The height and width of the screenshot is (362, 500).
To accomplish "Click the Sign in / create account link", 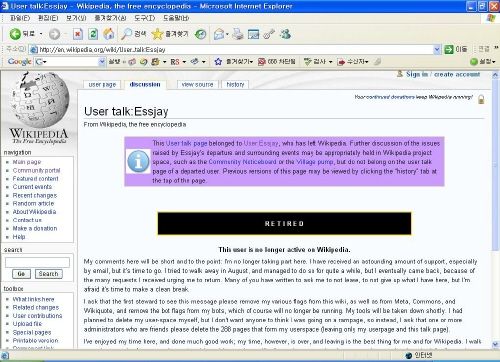I will 443,74.
